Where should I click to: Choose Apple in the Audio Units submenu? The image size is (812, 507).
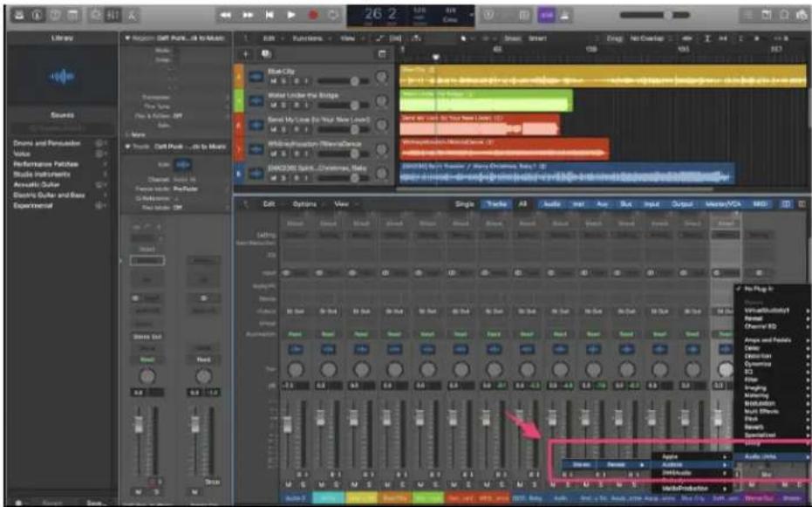(x=692, y=456)
